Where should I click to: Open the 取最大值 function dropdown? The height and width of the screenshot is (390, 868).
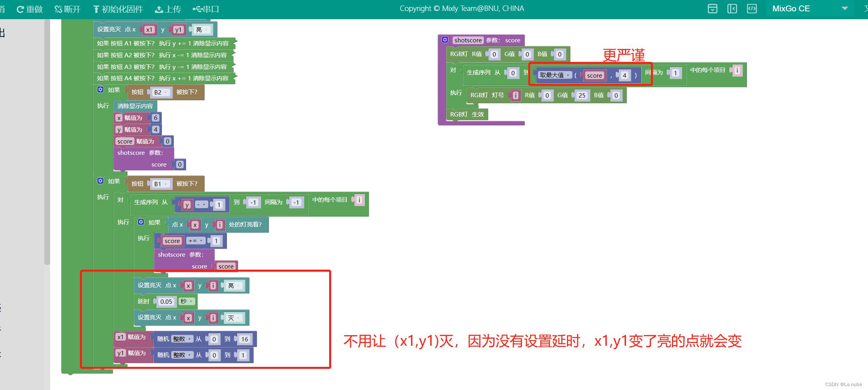555,75
